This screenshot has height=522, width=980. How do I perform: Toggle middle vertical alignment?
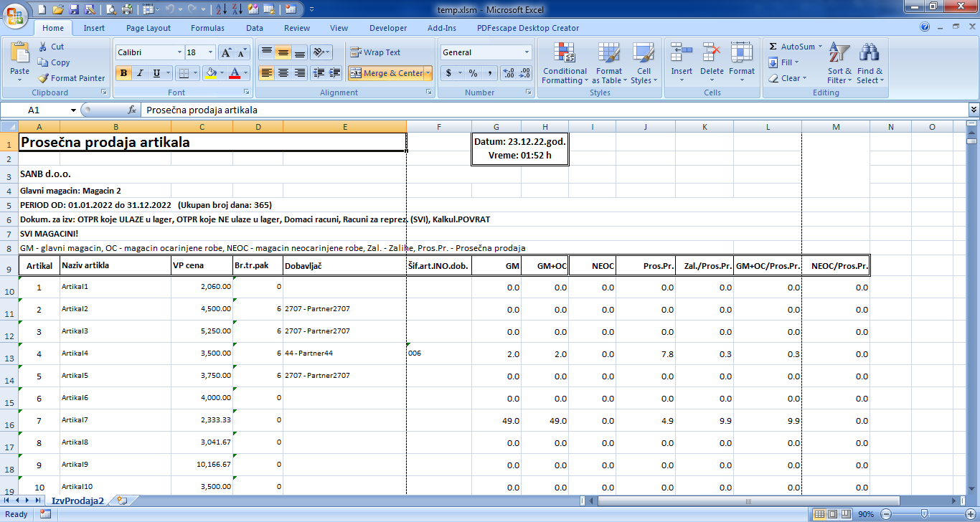pos(283,52)
